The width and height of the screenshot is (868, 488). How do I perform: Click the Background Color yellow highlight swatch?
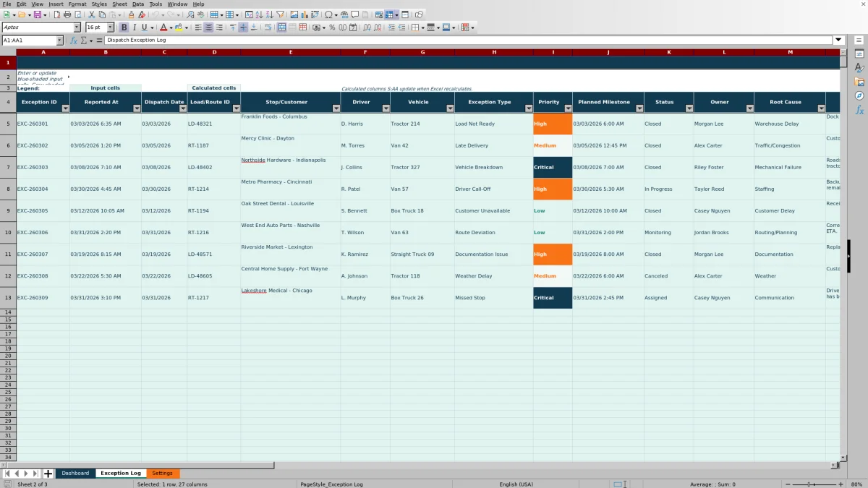[178, 27]
